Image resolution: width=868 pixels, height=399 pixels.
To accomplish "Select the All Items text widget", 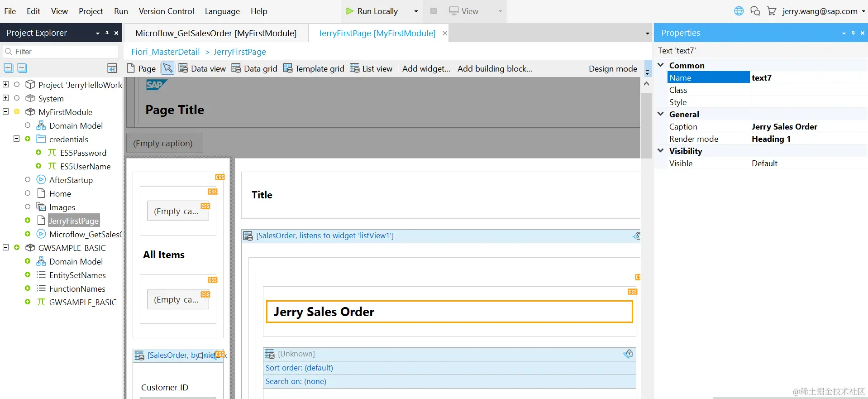I will [x=164, y=255].
